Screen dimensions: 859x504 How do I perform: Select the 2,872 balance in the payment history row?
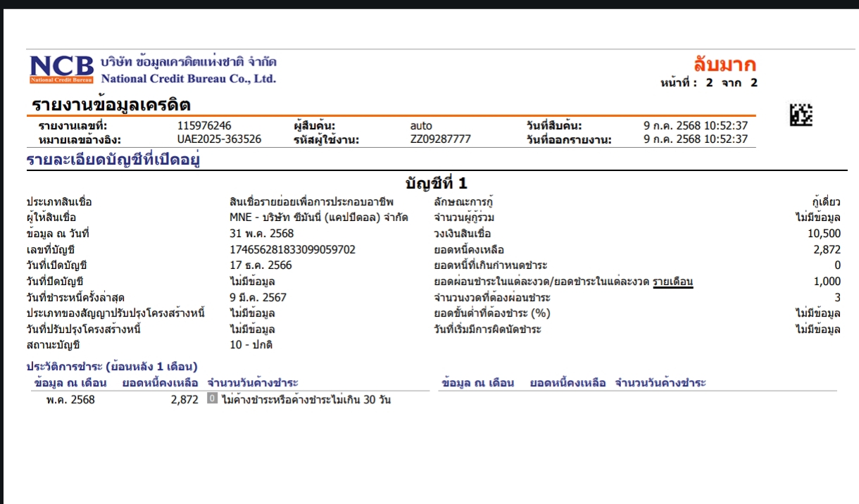(x=184, y=400)
